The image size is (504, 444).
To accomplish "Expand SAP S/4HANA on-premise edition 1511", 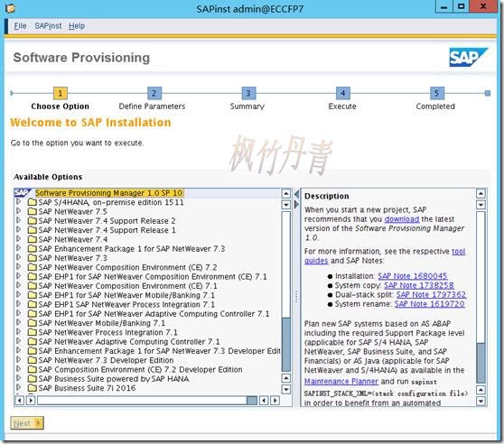I will coord(18,202).
